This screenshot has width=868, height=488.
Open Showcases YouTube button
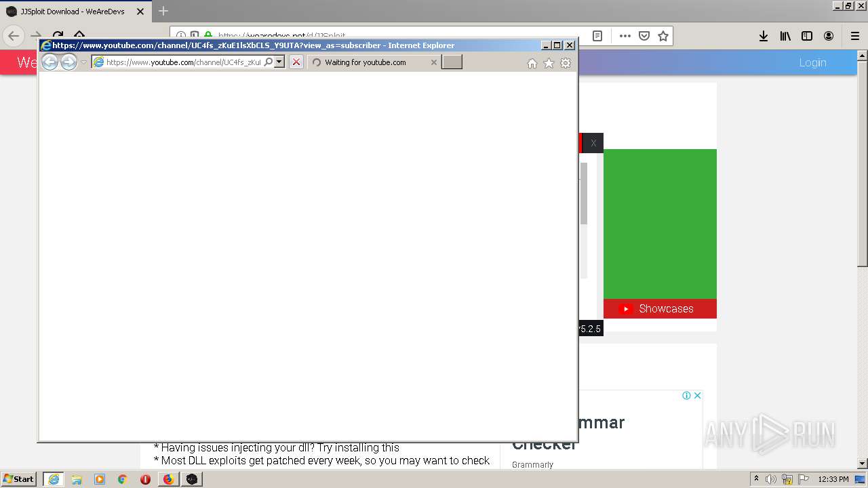tap(660, 308)
